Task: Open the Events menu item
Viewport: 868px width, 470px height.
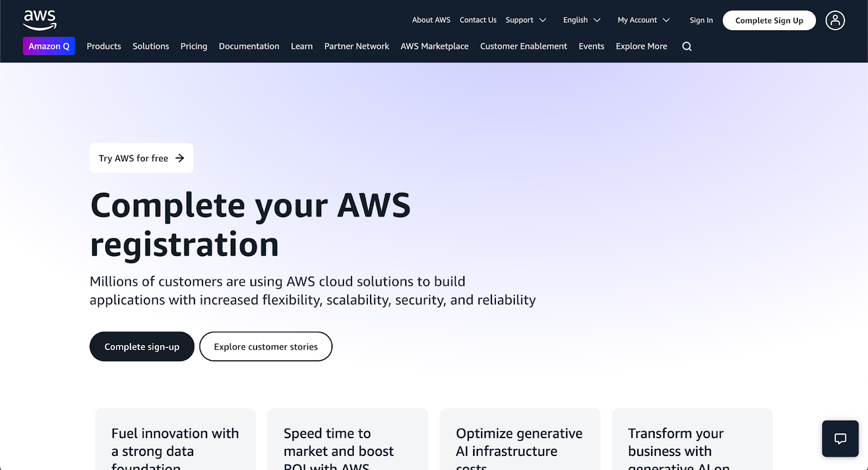Action: click(591, 46)
